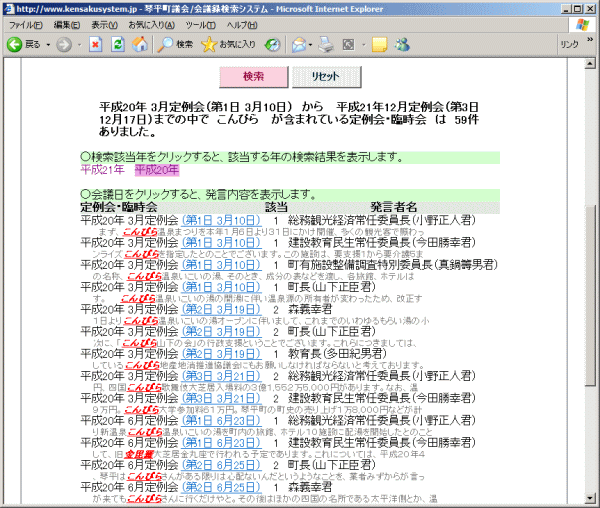The width and height of the screenshot is (600, 508).
Task: Open 第1日 6月23日 link for 今田勝幸君
Action: point(222,443)
